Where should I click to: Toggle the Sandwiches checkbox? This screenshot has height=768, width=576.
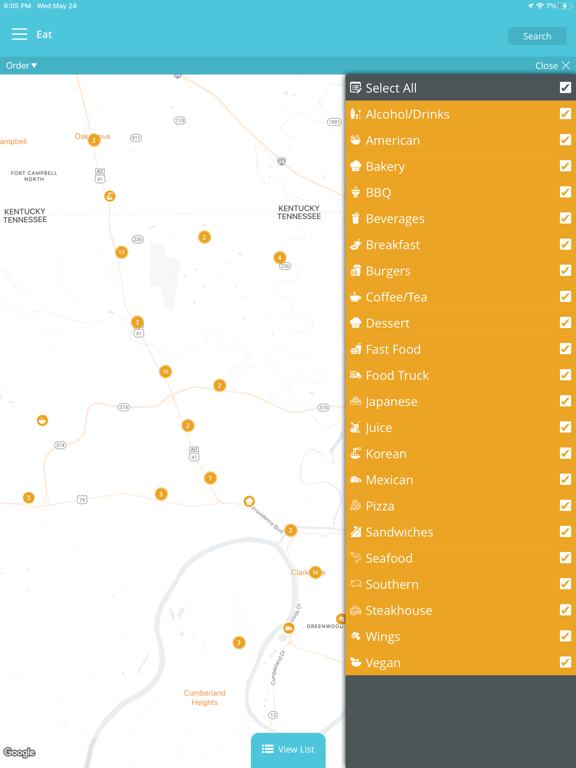point(565,532)
